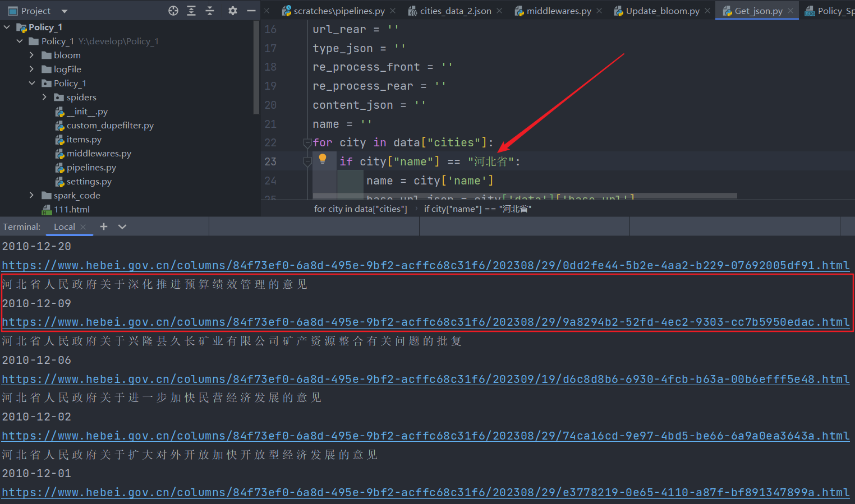The width and height of the screenshot is (855, 504).
Task: Open terminal link ending 00b6efff5e48.html
Action: [426, 380]
